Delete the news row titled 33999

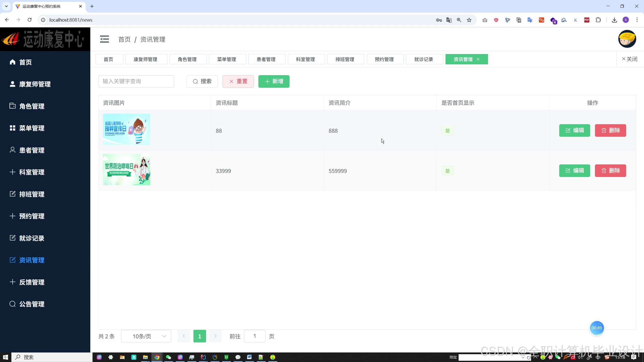click(610, 171)
